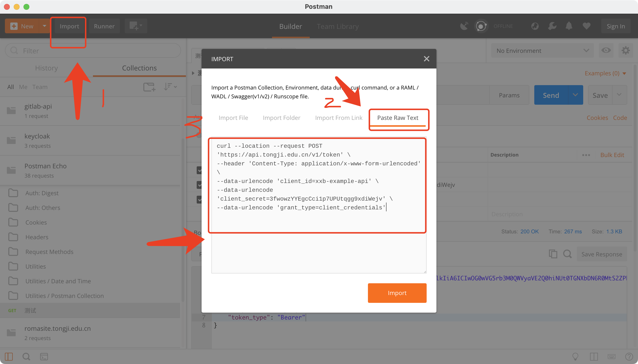The width and height of the screenshot is (638, 364).
Task: Open the No Environment dropdown
Action: click(543, 51)
